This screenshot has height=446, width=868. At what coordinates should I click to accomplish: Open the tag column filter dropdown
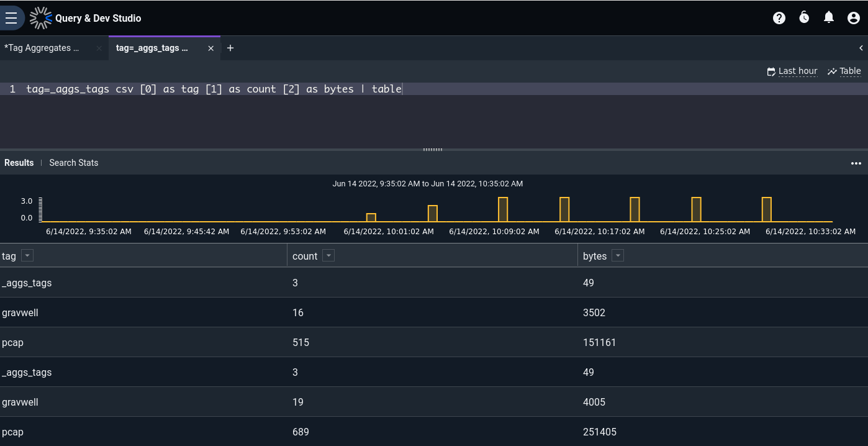pyautogui.click(x=27, y=256)
